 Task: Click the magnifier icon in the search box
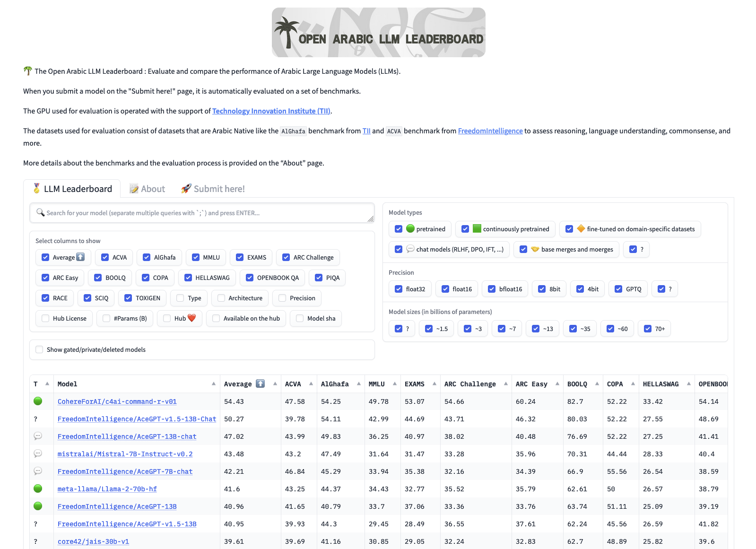click(41, 213)
